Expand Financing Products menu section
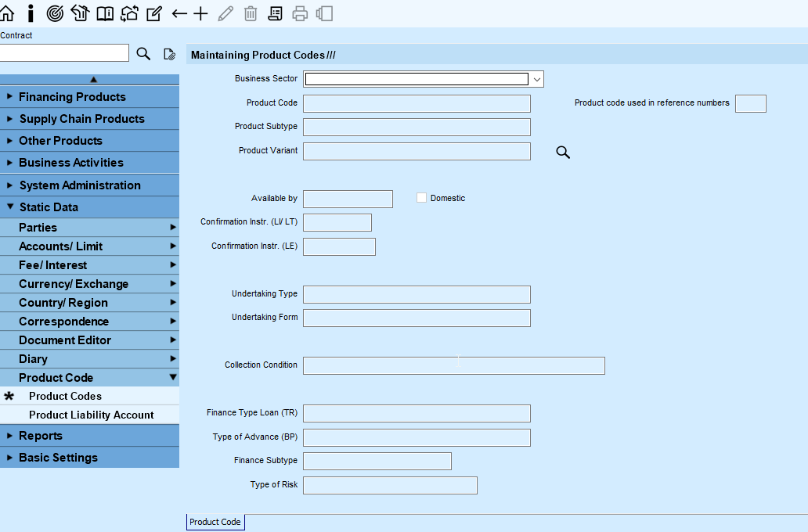 click(90, 97)
